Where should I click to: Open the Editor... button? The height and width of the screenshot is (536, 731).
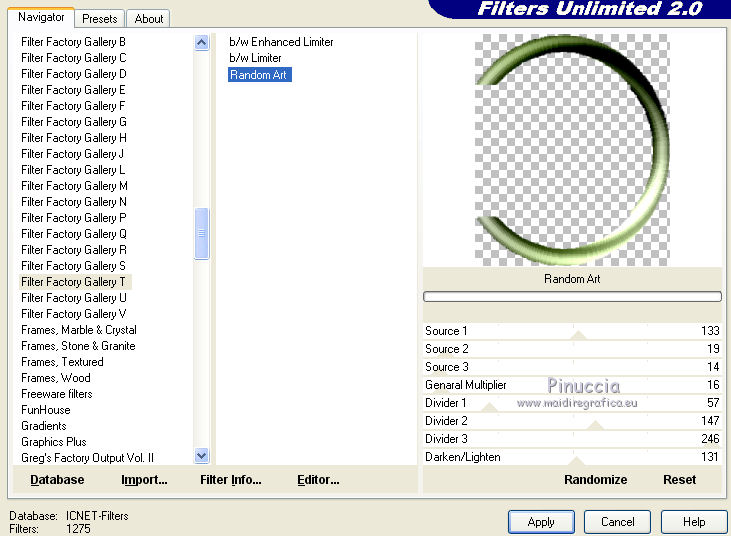pos(318,480)
